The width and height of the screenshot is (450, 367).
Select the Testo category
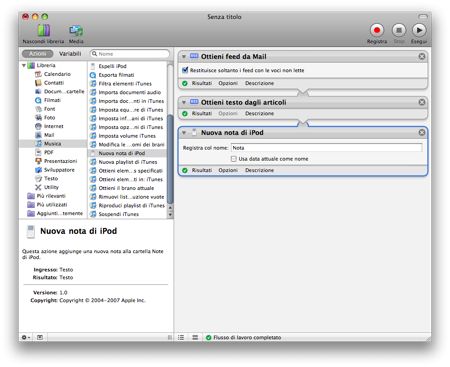pyautogui.click(x=47, y=178)
